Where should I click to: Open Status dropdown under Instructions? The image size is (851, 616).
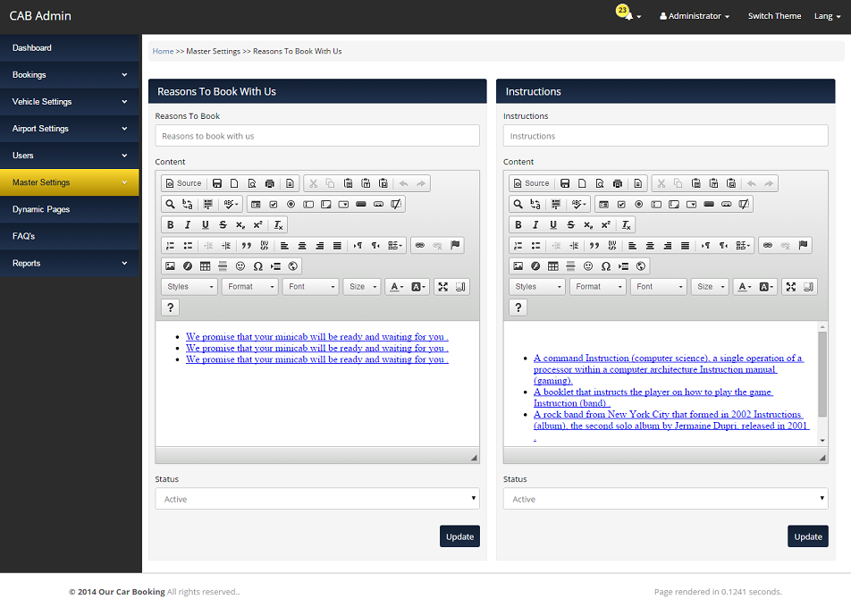click(x=665, y=499)
